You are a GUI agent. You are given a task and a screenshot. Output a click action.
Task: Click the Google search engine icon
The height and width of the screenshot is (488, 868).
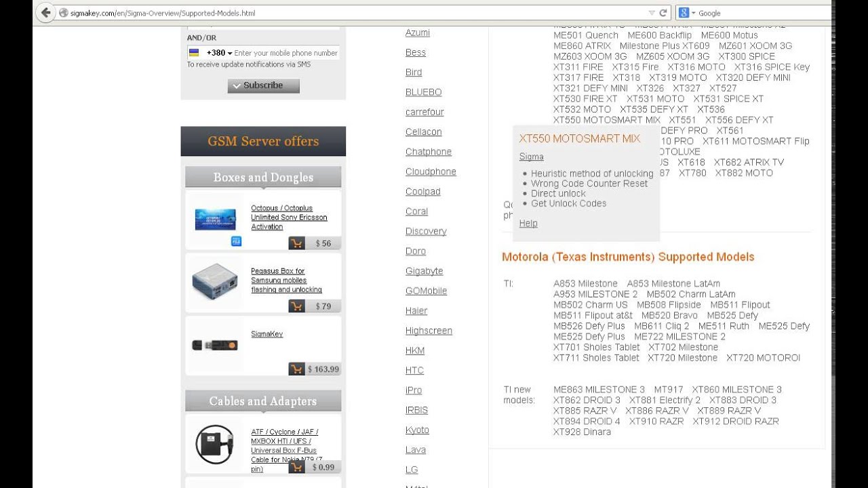(684, 13)
